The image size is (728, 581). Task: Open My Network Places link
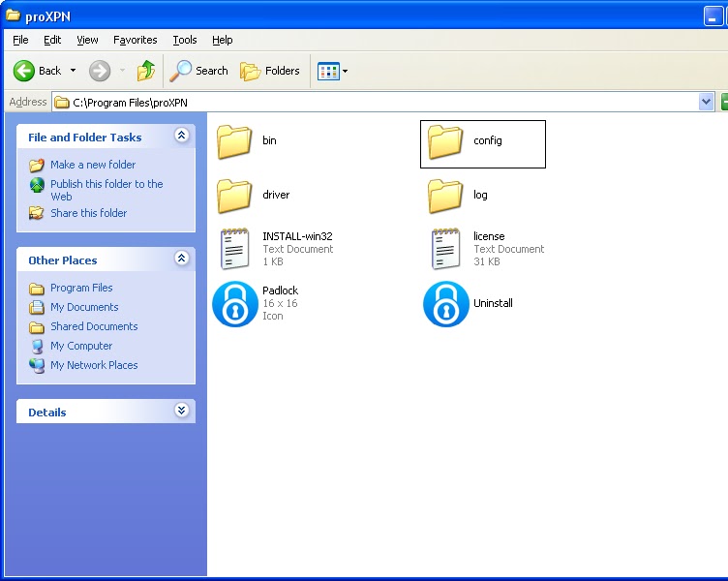pos(94,365)
